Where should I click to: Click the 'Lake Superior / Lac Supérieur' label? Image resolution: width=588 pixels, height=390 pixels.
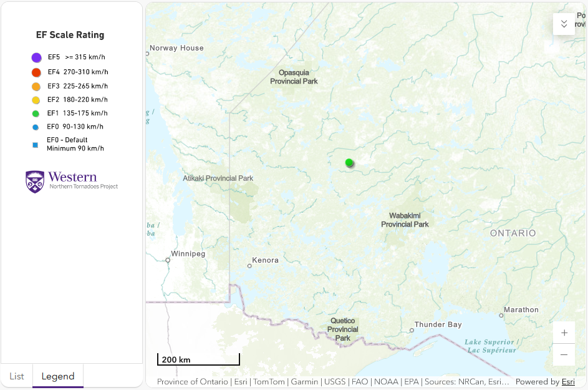click(491, 346)
